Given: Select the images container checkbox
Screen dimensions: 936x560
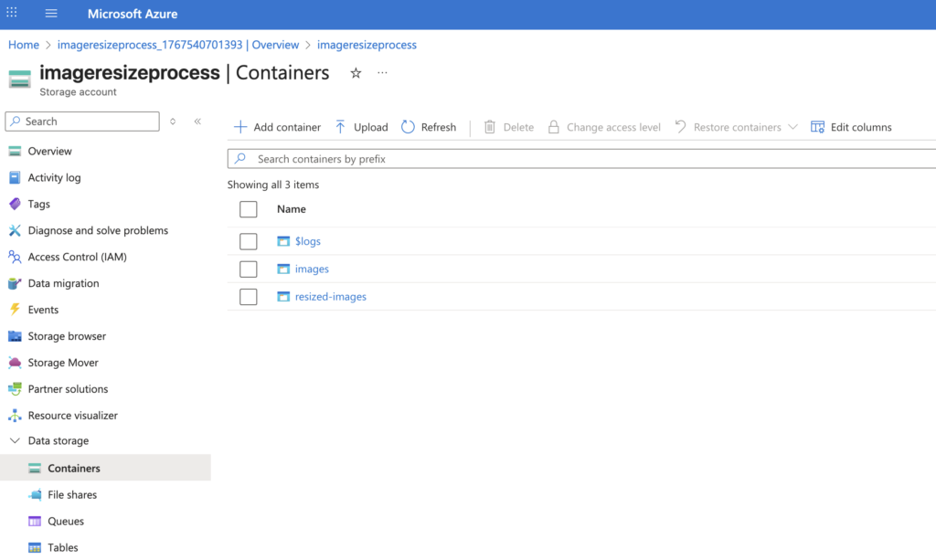Looking at the screenshot, I should (249, 269).
